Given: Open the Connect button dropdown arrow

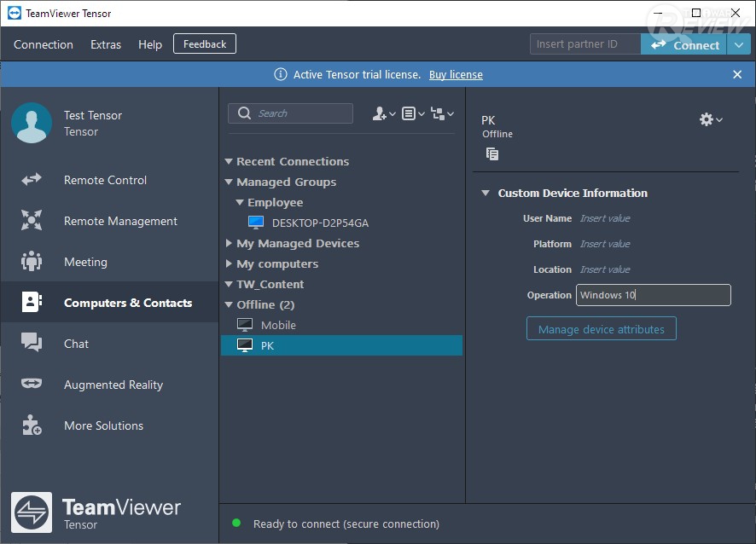Looking at the screenshot, I should [x=739, y=45].
